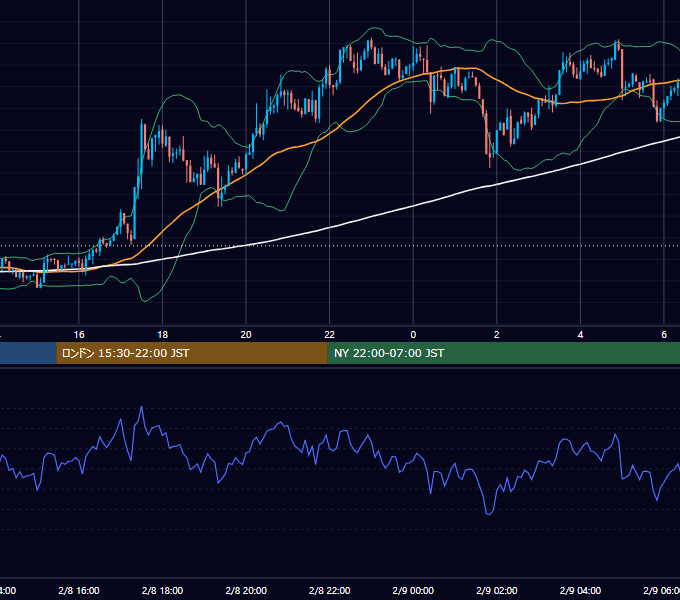Screen dimensions: 680x600
Task: Click the white long-term moving average line
Action: pos(412,205)
